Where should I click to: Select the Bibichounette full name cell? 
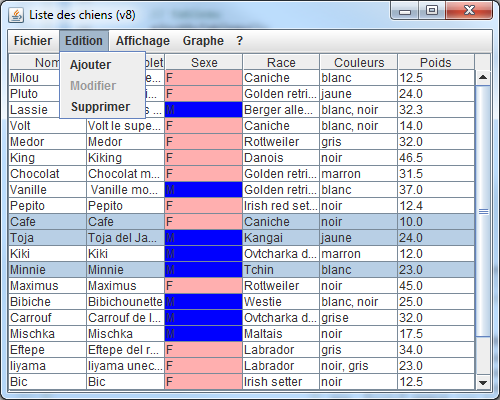[x=126, y=302]
